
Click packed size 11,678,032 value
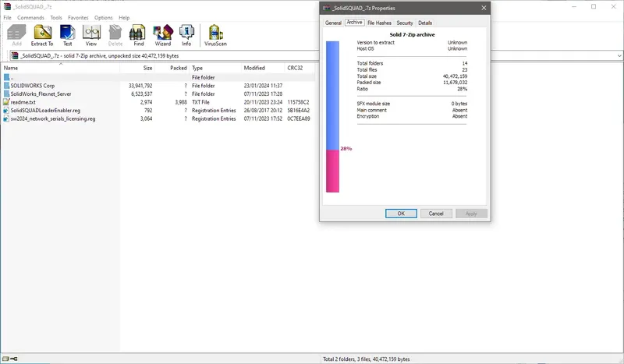point(456,83)
